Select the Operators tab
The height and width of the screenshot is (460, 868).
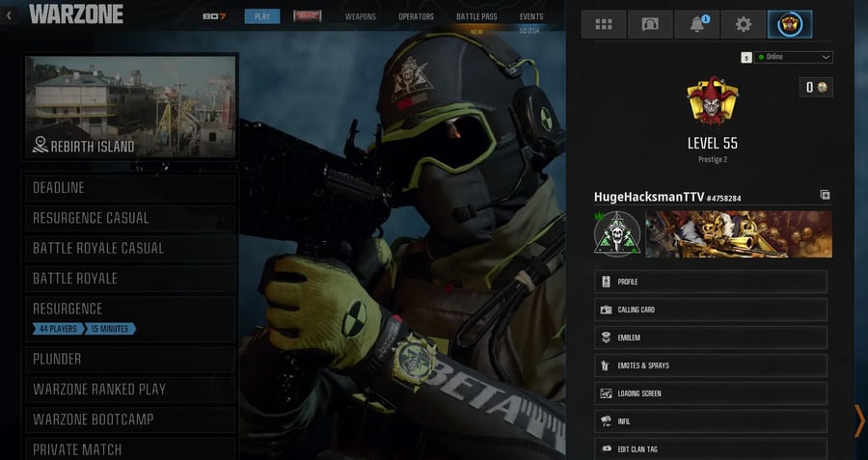(x=416, y=16)
